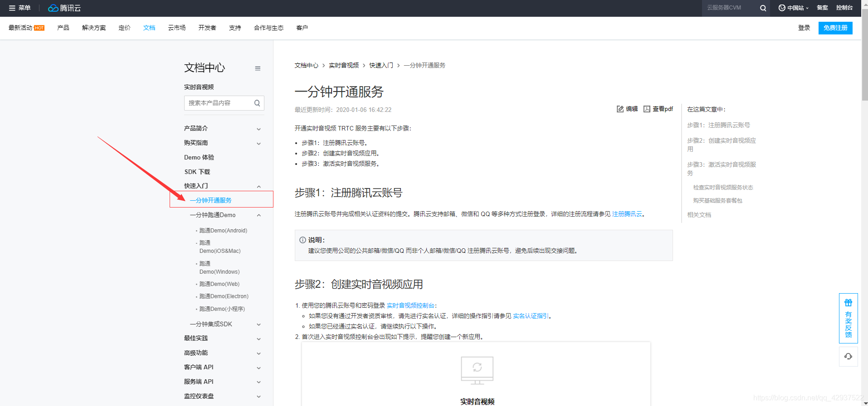Open 跑通Demo(iOS&Mac) page
Viewport: 868px width, 406px height.
[x=220, y=247]
